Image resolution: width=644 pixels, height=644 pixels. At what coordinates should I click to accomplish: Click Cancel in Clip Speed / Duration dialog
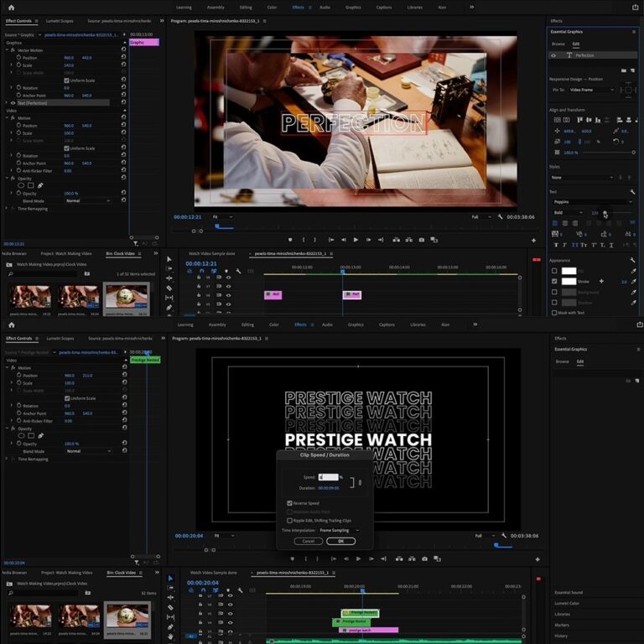309,542
